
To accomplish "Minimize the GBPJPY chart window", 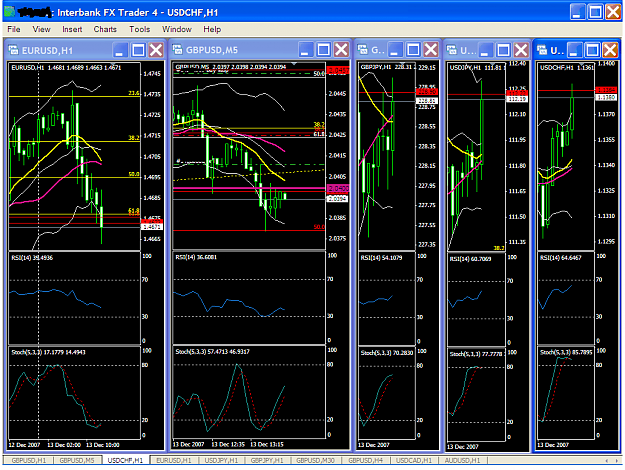I will click(395, 50).
